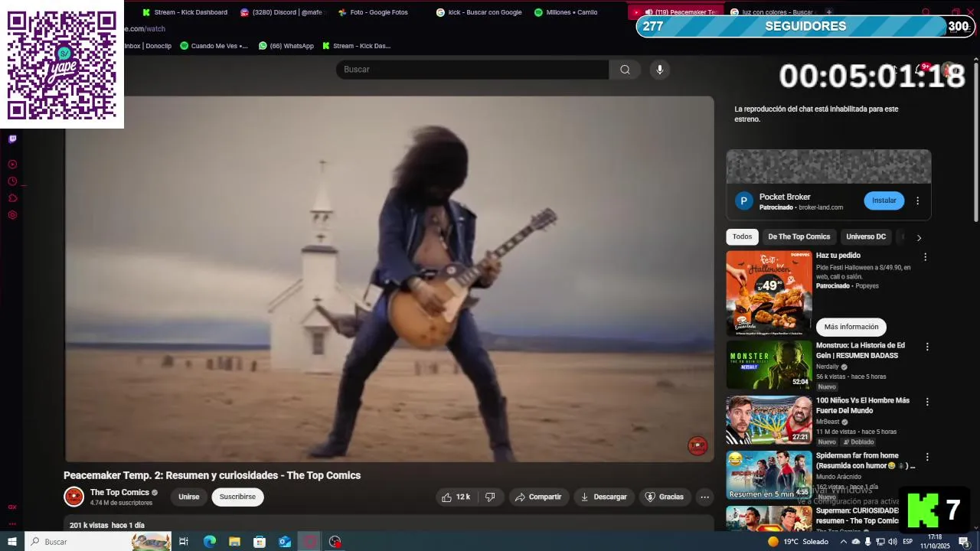Switch to luz con colores - Buscar tab
The height and width of the screenshot is (551, 980).
click(x=772, y=12)
